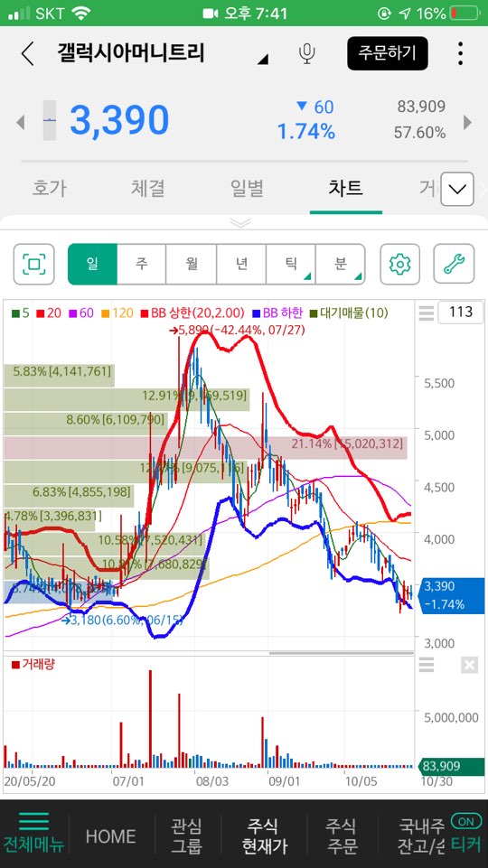Viewport: 488px width, 868px height.
Task: Tap the Wi-Fi status icon
Action: pos(80,14)
